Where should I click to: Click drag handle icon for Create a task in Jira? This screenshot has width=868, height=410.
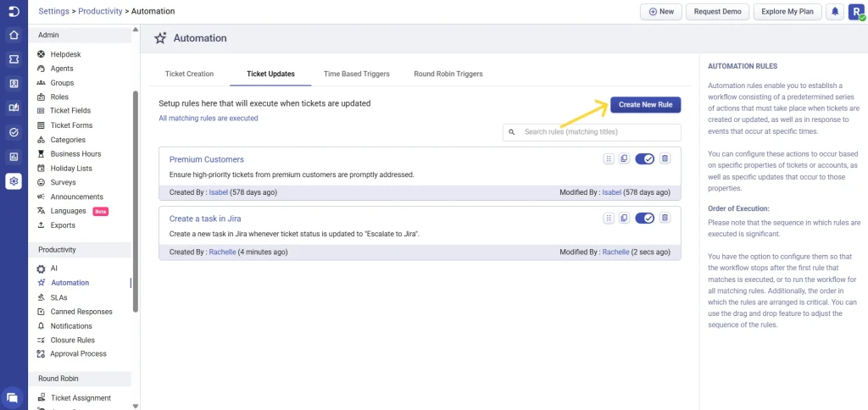tap(609, 218)
